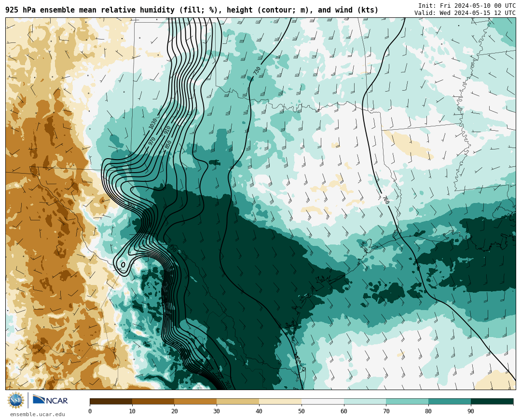Click the 60-70 pale teal colorbar segment
521x420 pixels.
click(x=365, y=401)
